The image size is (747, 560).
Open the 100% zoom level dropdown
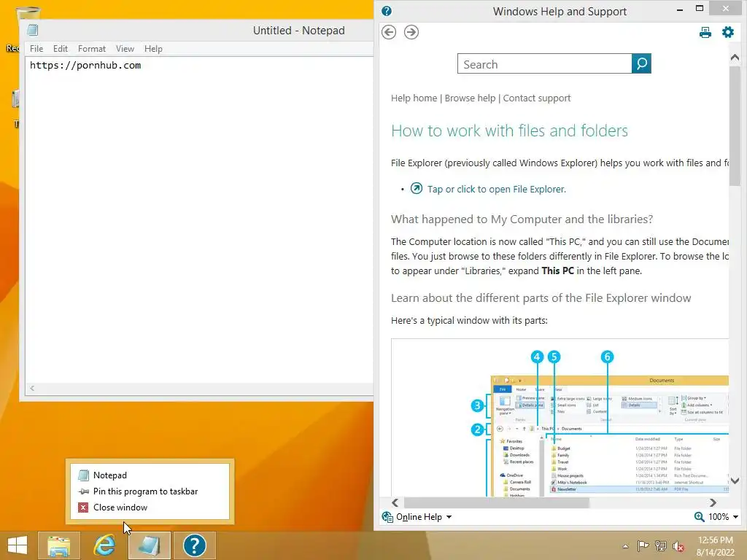tap(723, 517)
